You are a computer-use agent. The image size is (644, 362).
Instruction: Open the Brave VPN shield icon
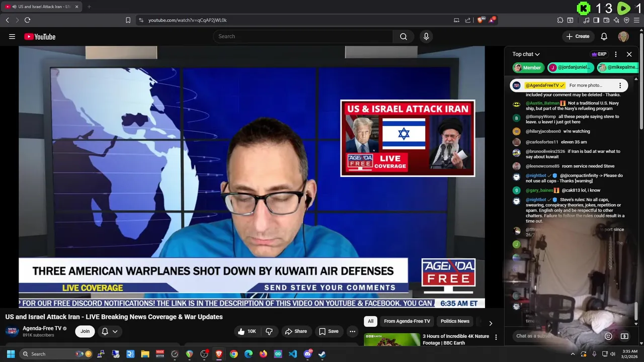pyautogui.click(x=626, y=20)
